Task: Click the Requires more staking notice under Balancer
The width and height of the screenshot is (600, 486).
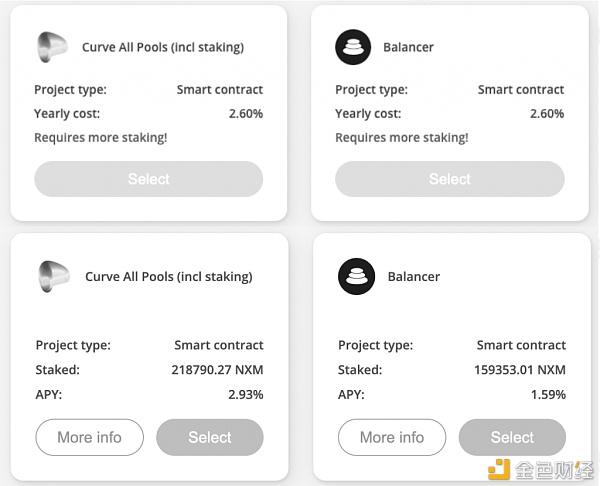Action: point(402,137)
